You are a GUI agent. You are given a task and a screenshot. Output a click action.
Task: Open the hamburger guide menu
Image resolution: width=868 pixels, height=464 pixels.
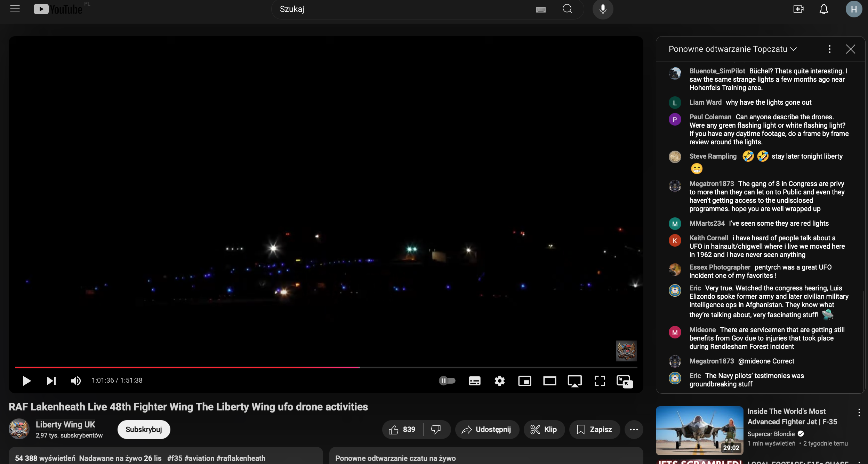pos(15,9)
